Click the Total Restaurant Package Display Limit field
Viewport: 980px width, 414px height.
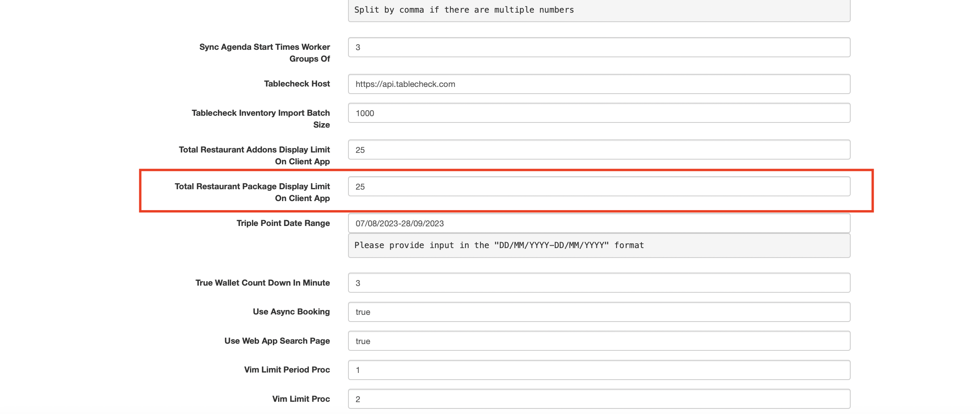pos(599,186)
